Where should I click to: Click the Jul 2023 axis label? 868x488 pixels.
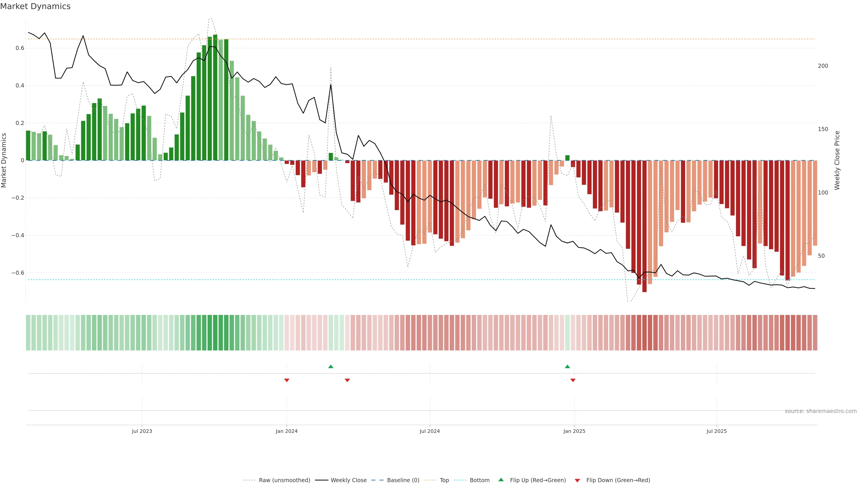click(x=142, y=431)
